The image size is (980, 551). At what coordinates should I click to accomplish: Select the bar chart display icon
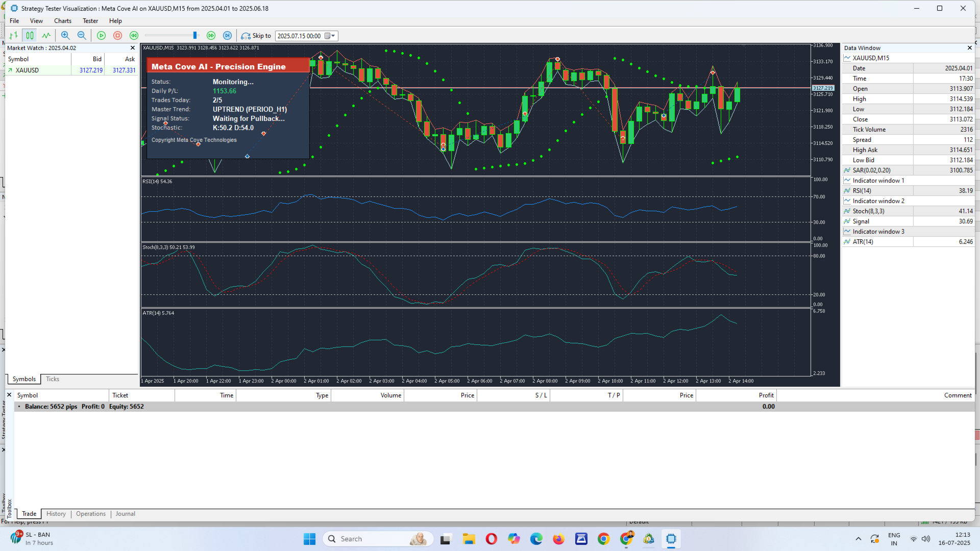tap(14, 36)
